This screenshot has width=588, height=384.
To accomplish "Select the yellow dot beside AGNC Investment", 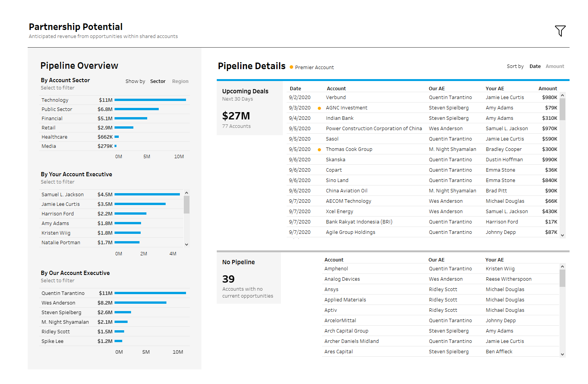I will click(319, 108).
